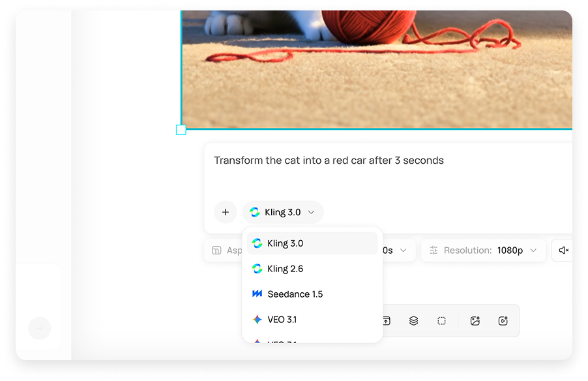Click the resolution sliders icon
The height and width of the screenshot is (381, 588).
point(434,251)
